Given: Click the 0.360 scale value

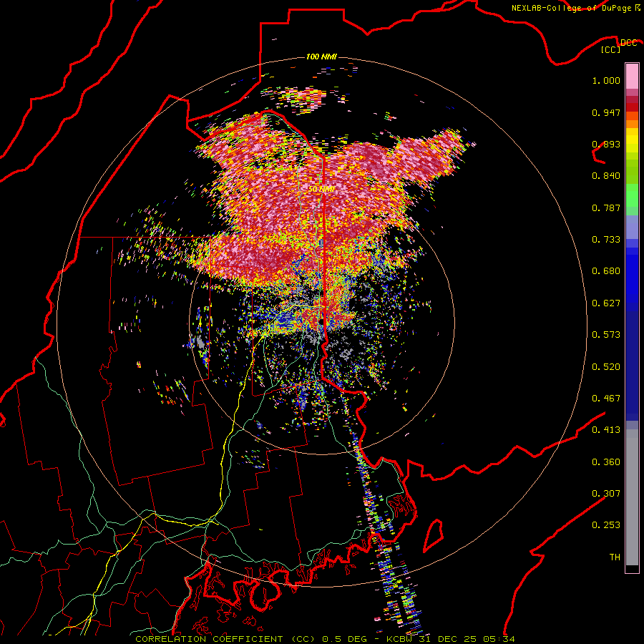Looking at the screenshot, I should coord(606,462).
